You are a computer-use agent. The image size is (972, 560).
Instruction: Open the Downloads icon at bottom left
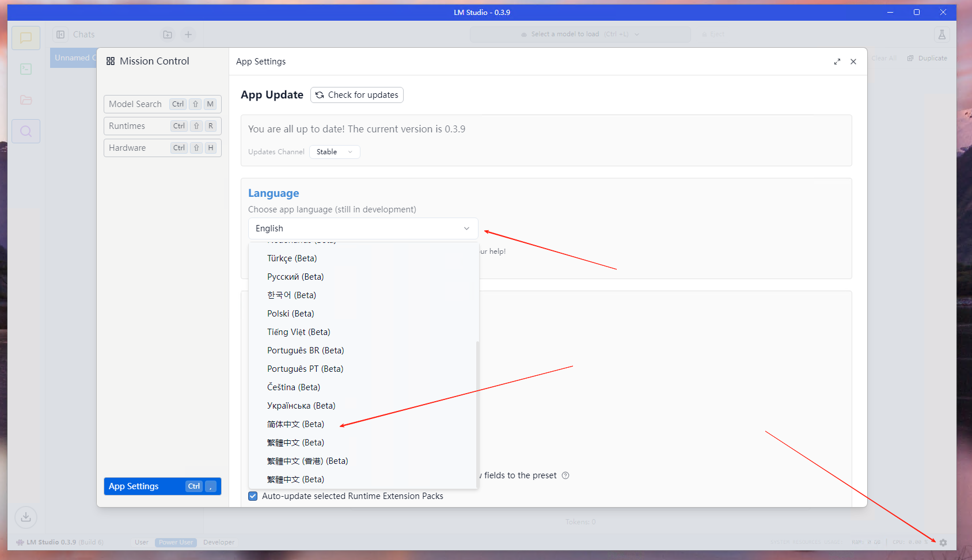point(26,517)
